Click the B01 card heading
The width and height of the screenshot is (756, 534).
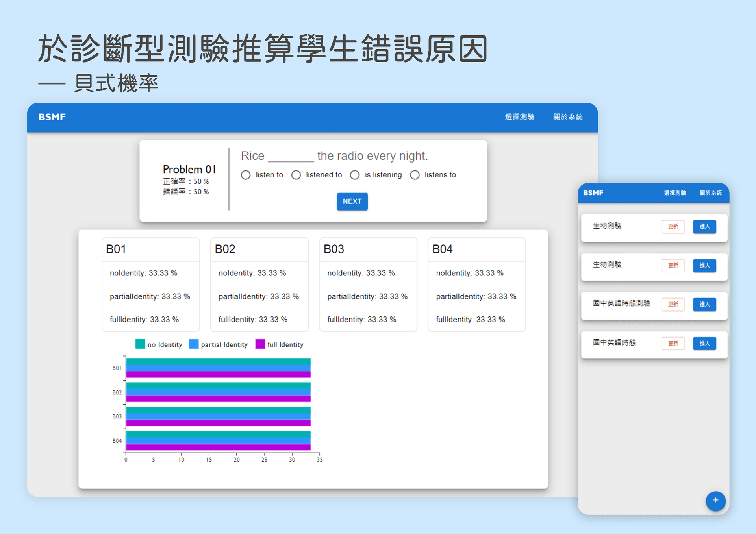point(116,249)
